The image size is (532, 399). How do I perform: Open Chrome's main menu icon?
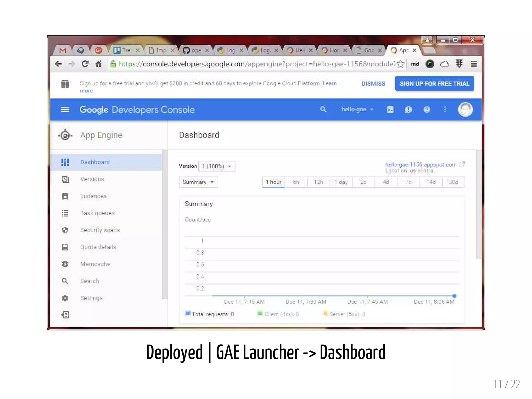point(474,64)
